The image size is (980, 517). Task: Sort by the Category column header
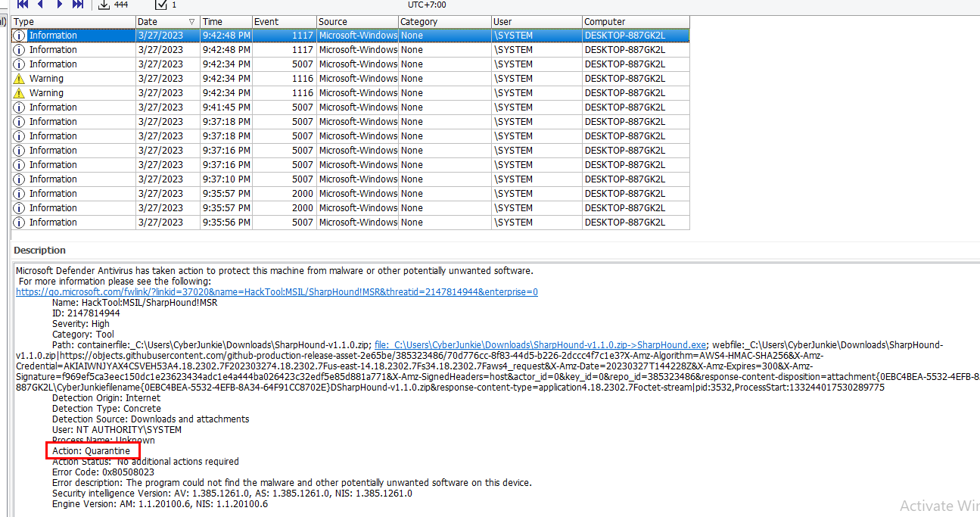[444, 22]
